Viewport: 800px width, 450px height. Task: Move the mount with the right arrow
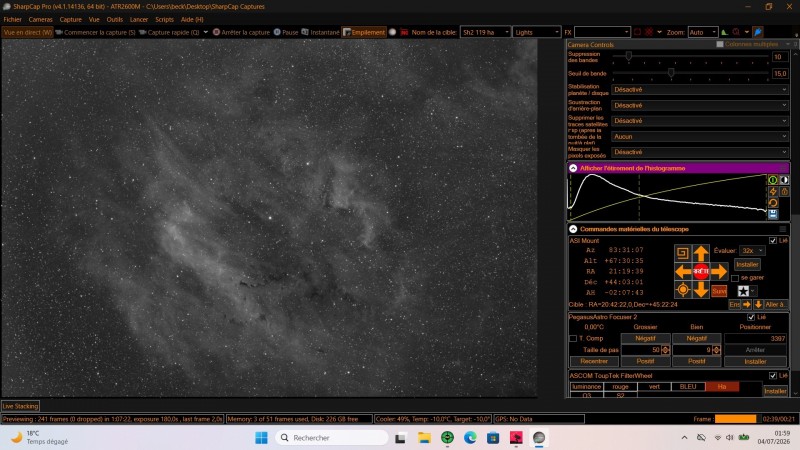pos(719,271)
